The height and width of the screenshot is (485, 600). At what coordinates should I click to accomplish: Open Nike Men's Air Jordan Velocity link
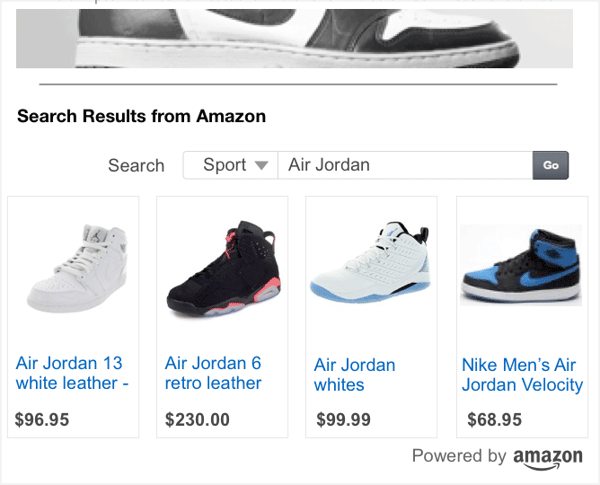tap(522, 375)
